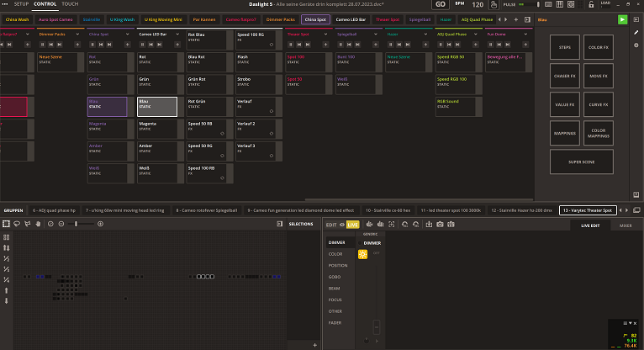Toggle the DIMMER channel radio indicator
Viewport: 644px width, 350px height.
pos(360,243)
